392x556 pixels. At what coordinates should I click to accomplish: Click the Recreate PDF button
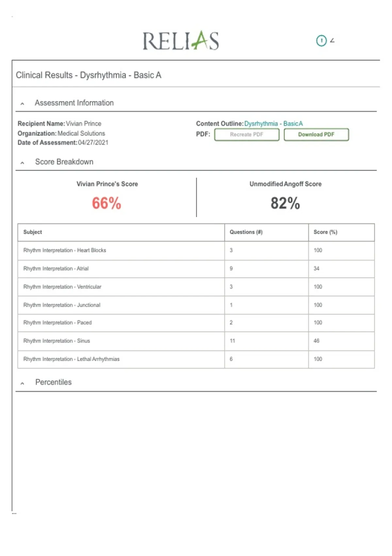click(x=247, y=134)
